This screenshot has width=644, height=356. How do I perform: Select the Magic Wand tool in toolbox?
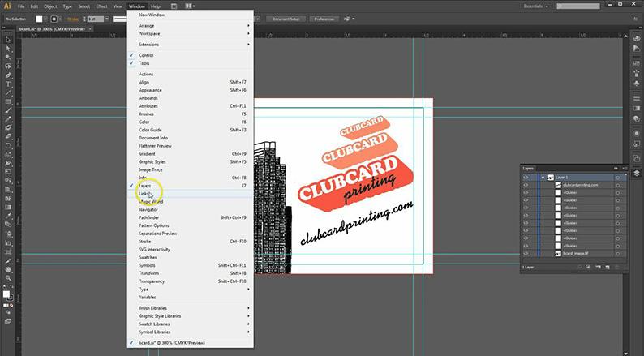[x=8, y=58]
